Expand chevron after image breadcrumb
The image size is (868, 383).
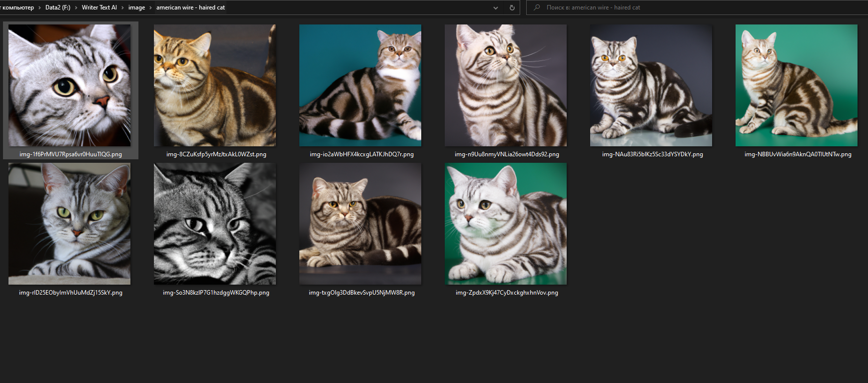pos(150,7)
